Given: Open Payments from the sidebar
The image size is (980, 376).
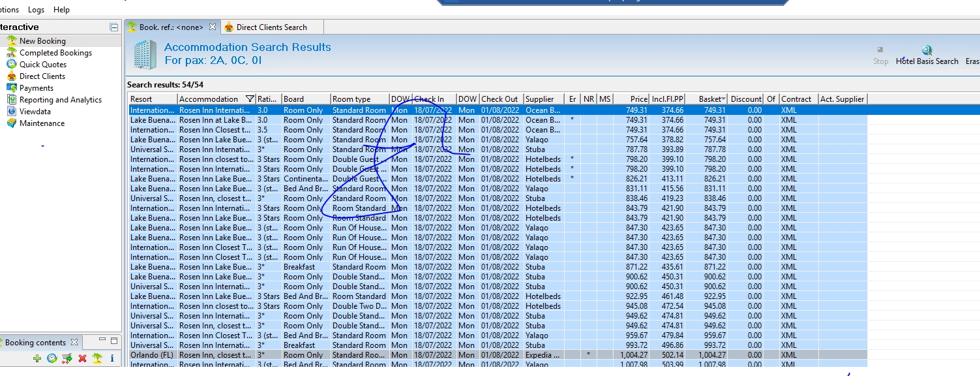Looking at the screenshot, I should point(37,88).
